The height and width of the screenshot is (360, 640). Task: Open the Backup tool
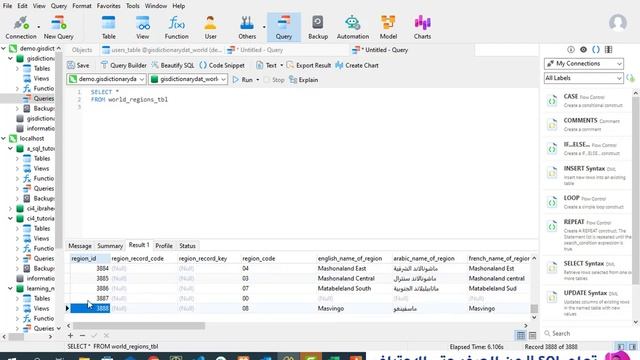[x=318, y=27]
